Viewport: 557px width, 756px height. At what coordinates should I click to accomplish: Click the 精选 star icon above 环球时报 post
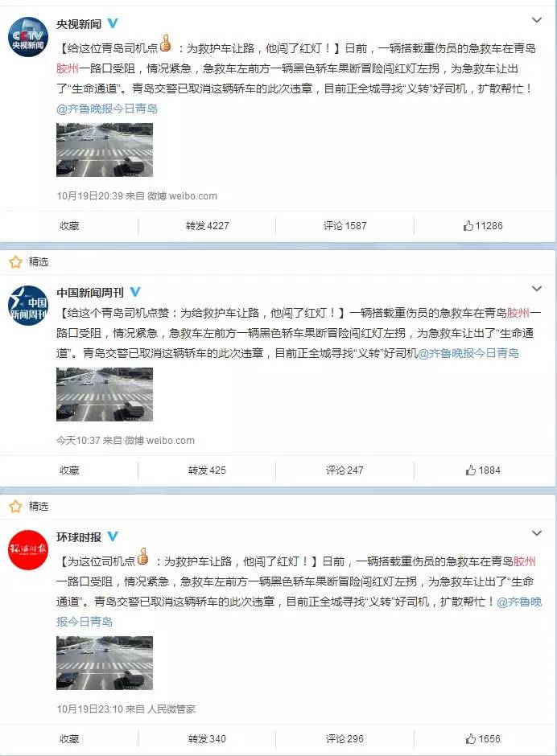(16, 506)
